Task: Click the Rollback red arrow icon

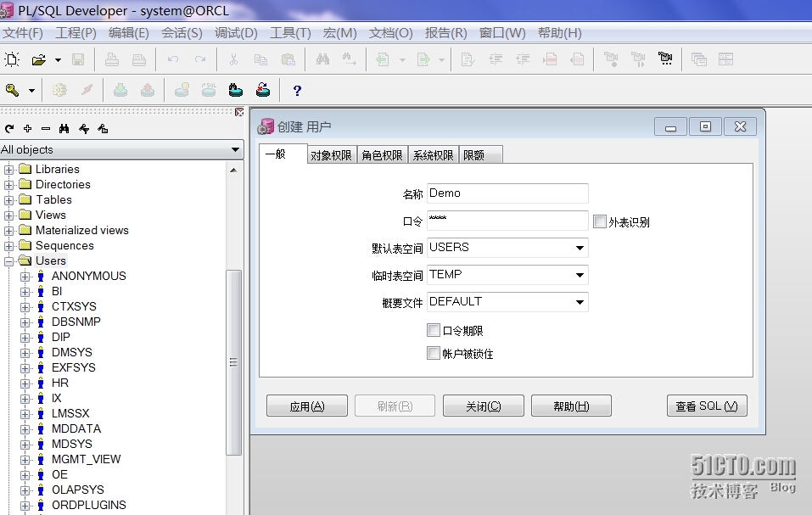Action: pyautogui.click(x=148, y=91)
